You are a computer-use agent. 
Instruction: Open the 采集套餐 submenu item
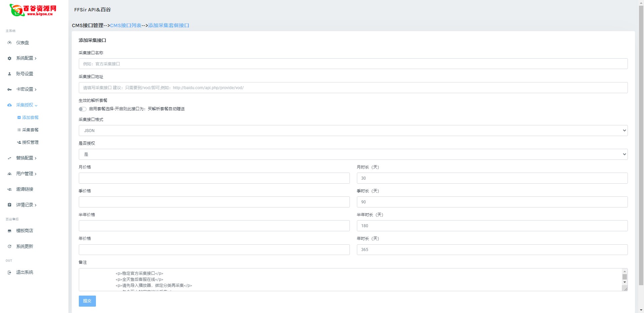[30, 130]
